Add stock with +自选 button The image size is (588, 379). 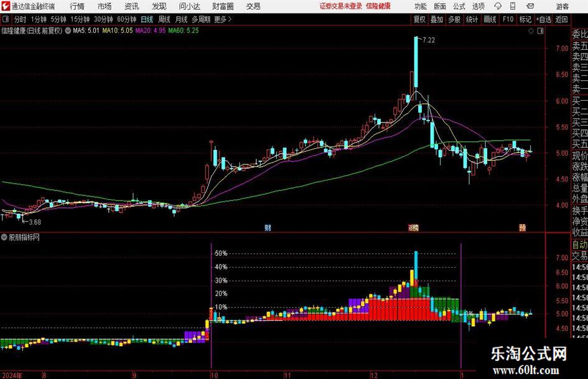[544, 19]
